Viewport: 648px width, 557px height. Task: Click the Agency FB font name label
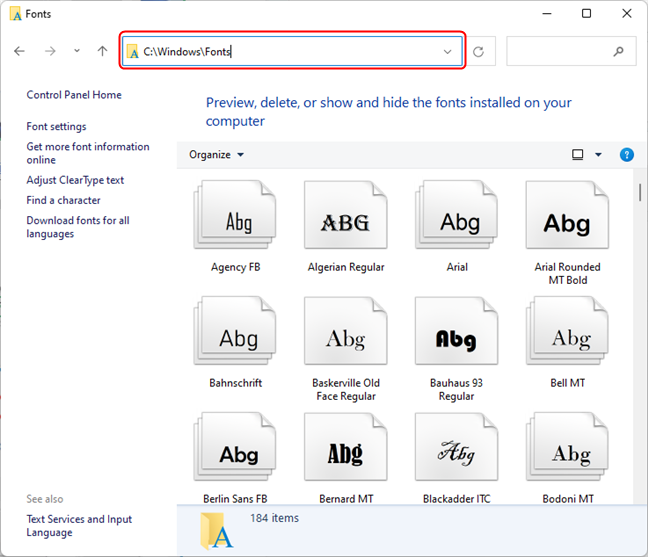tap(236, 267)
